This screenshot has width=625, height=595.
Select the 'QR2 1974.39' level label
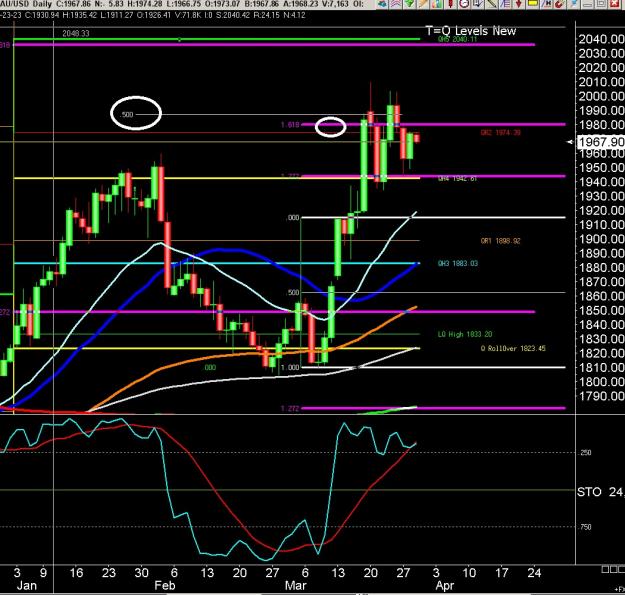(500, 132)
